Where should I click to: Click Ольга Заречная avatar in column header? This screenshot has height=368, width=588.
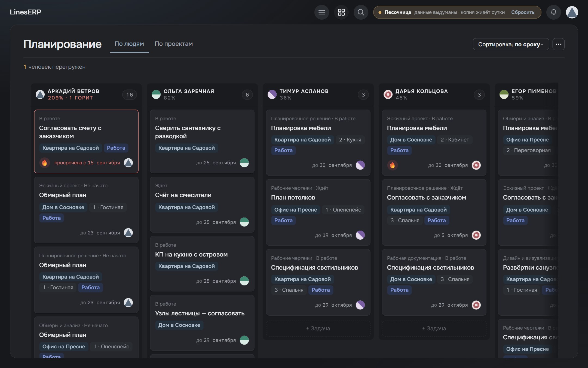click(x=156, y=95)
